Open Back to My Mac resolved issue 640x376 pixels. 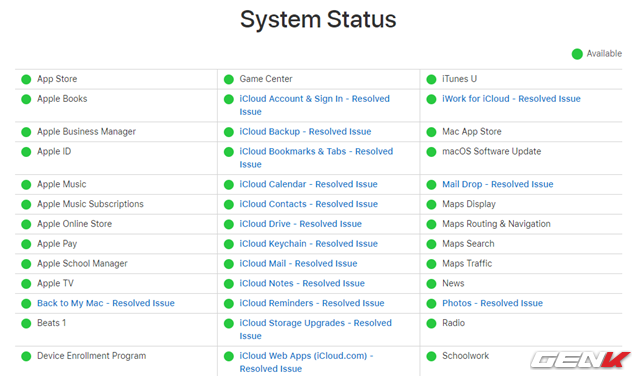tap(106, 303)
